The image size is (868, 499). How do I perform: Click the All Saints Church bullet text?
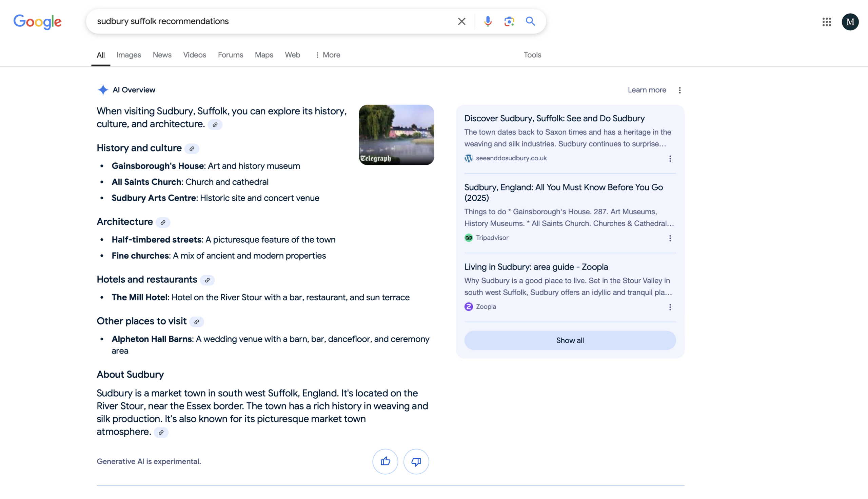point(190,182)
